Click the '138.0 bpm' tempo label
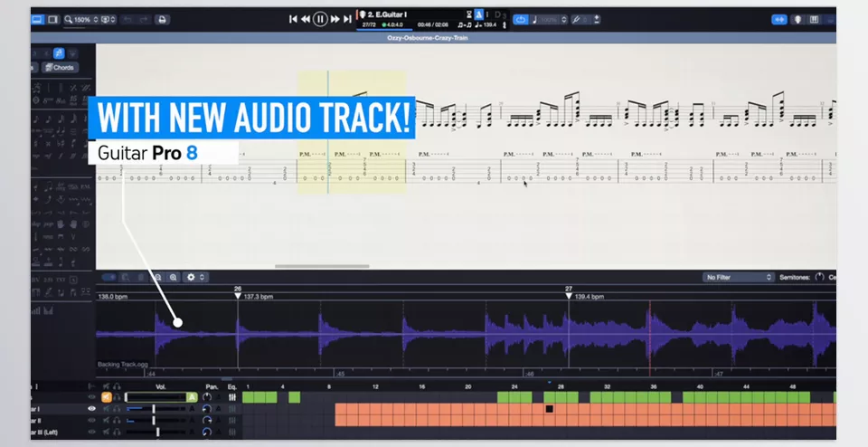This screenshot has width=868, height=447. [113, 297]
